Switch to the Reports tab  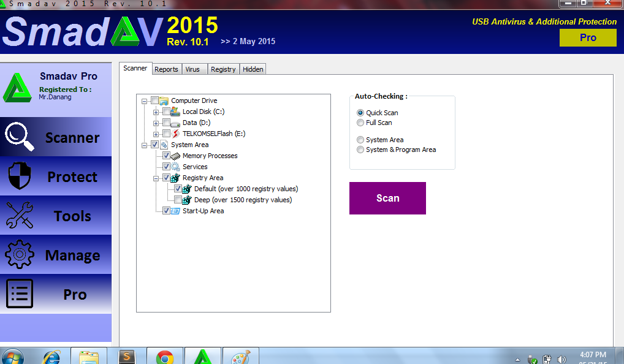[166, 69]
